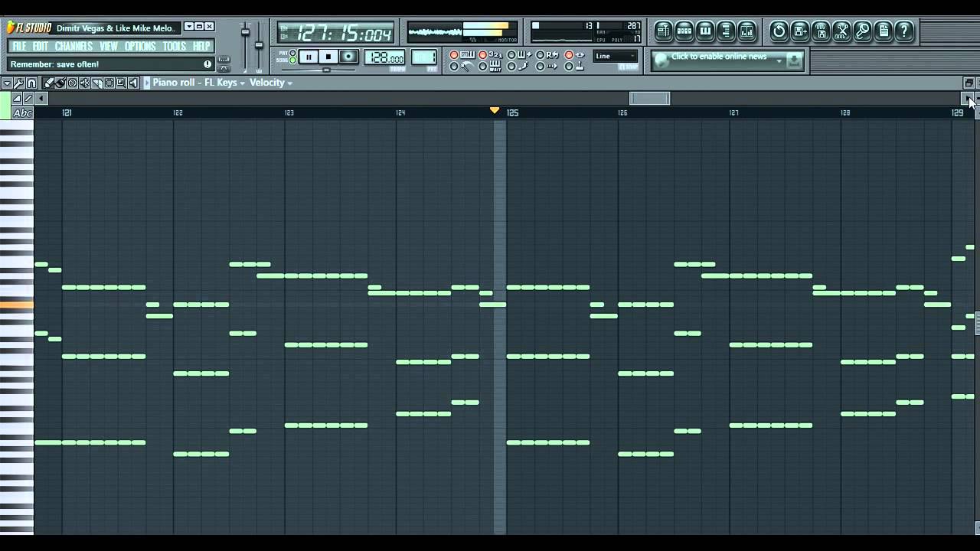980x551 pixels.
Task: Switch to song mode radio
Action: coord(292,60)
